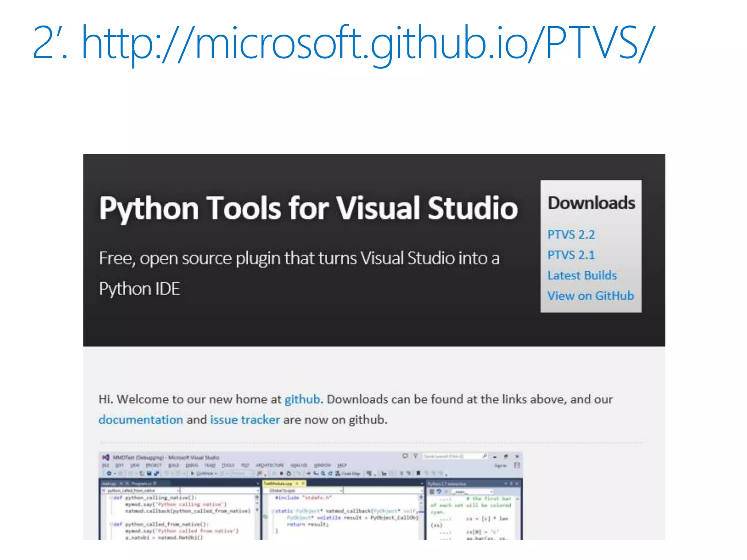Click the Visual Studio logo icon

(x=106, y=457)
